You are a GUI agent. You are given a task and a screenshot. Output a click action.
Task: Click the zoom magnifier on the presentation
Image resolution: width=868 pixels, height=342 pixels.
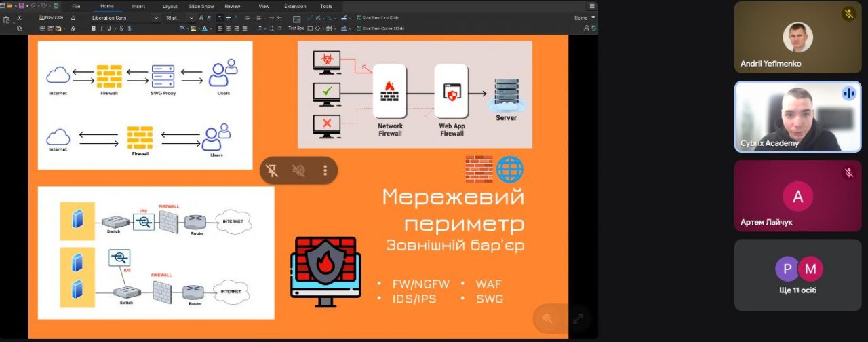[x=547, y=318]
